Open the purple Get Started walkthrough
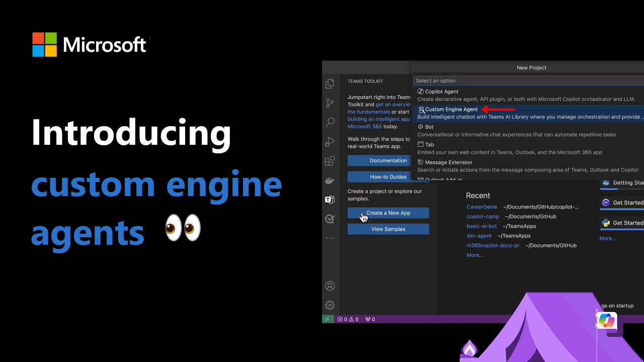644x362 pixels. tap(622, 203)
